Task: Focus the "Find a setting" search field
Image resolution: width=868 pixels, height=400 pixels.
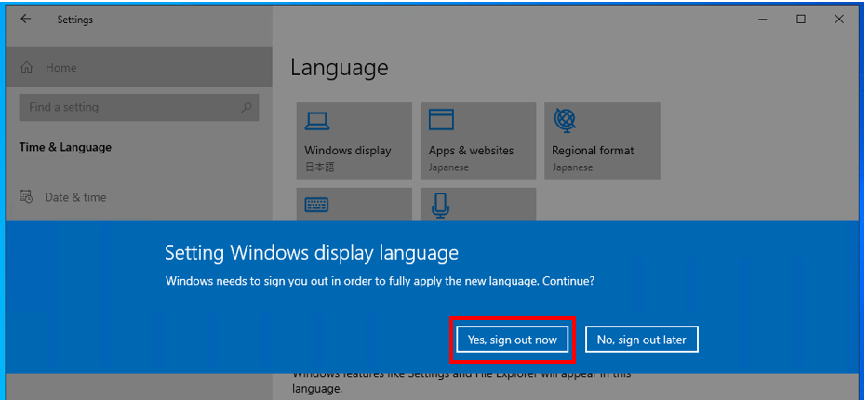Action: (x=130, y=107)
